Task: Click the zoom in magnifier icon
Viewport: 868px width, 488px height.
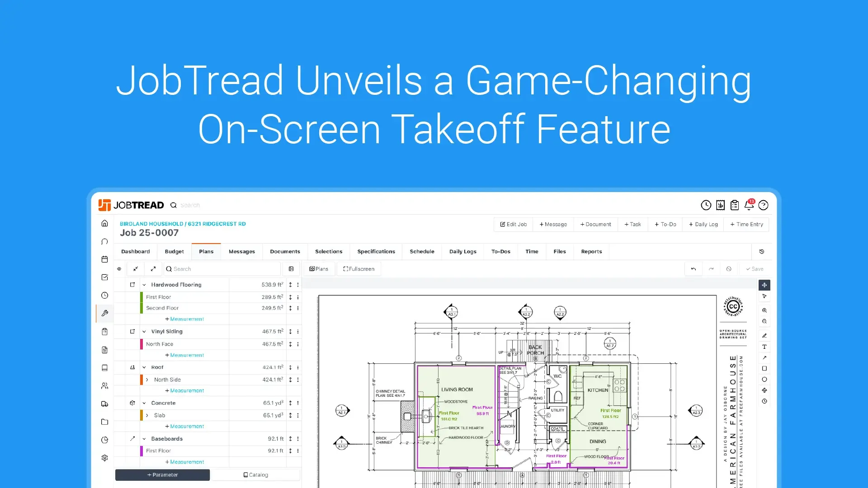Action: (764, 310)
